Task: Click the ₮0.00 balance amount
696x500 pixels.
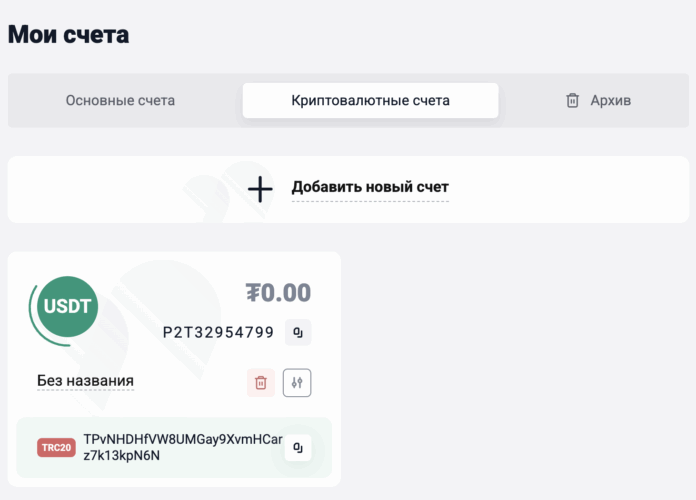Action: pyautogui.click(x=278, y=293)
